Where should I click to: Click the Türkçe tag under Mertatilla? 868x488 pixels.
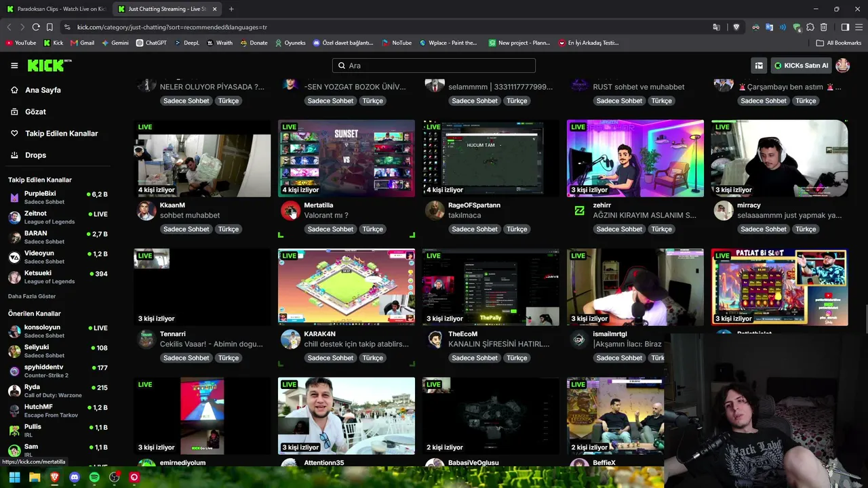pos(372,229)
